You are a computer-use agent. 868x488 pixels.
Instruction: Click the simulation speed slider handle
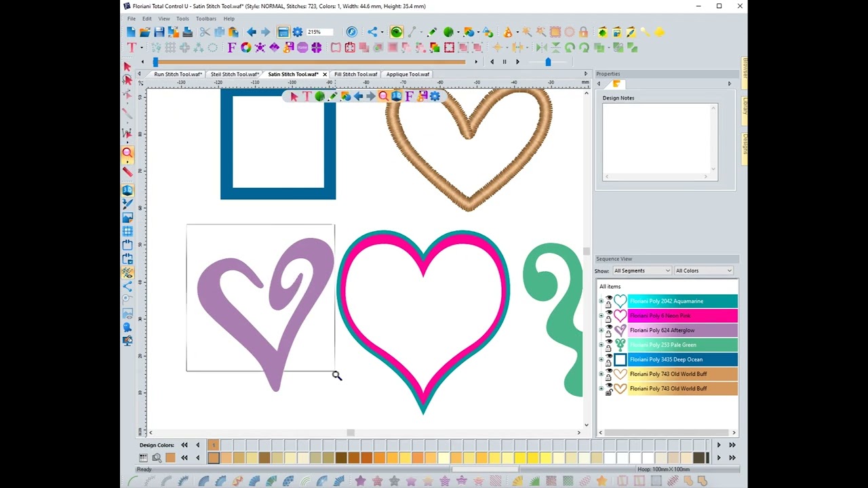[x=548, y=62]
